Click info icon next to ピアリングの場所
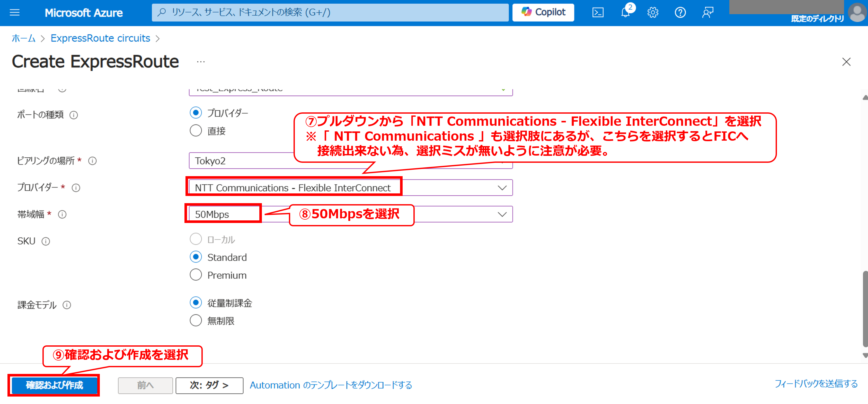This screenshot has width=868, height=404. [x=92, y=161]
